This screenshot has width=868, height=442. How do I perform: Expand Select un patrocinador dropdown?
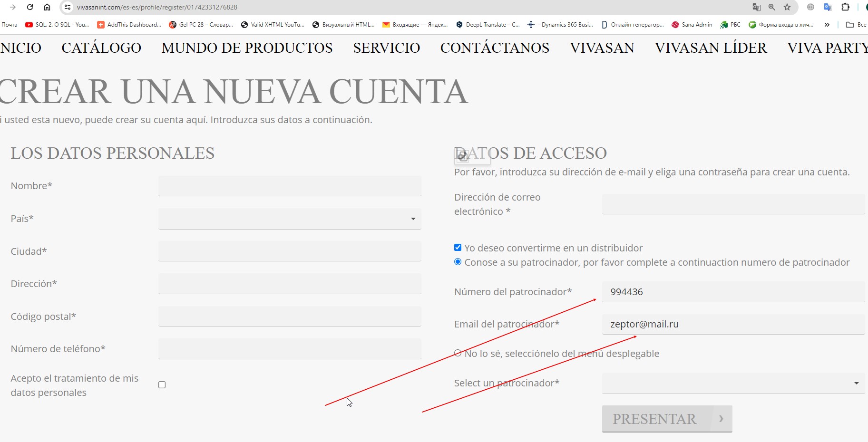(733, 383)
